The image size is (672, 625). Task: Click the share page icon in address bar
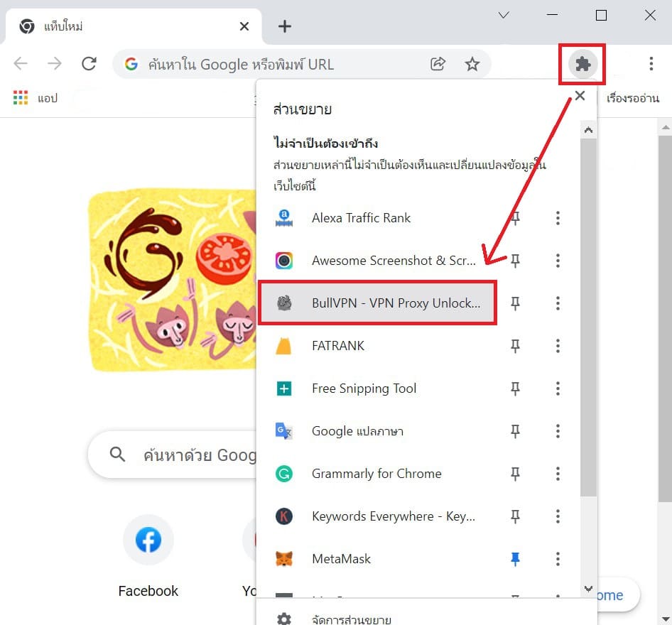[x=438, y=64]
